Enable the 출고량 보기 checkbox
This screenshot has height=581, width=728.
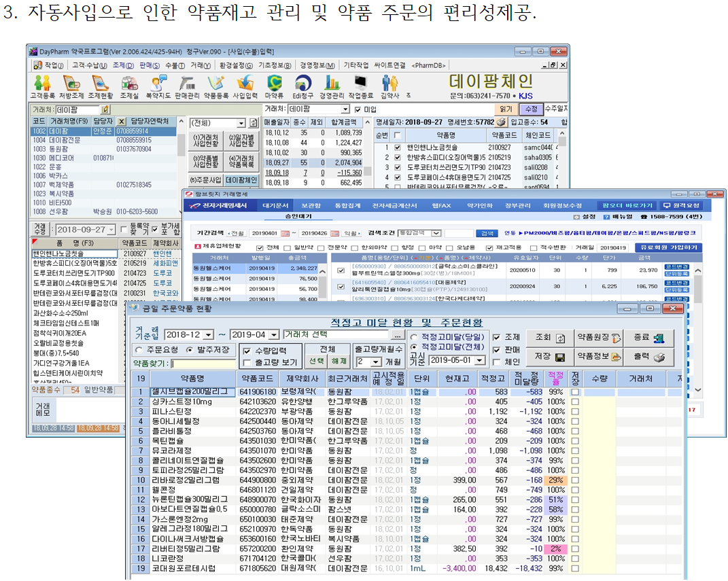tap(247, 362)
